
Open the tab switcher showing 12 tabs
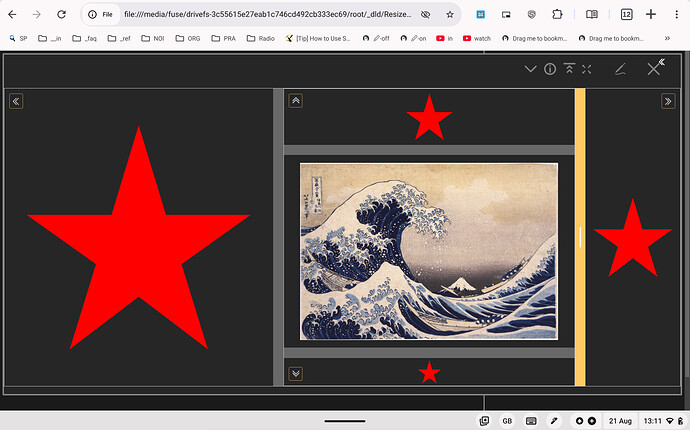tap(627, 15)
